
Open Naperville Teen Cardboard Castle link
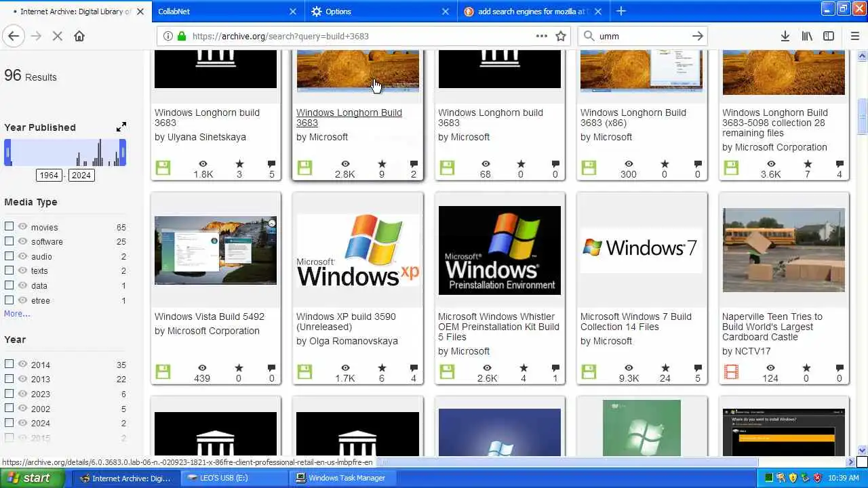pos(772,327)
